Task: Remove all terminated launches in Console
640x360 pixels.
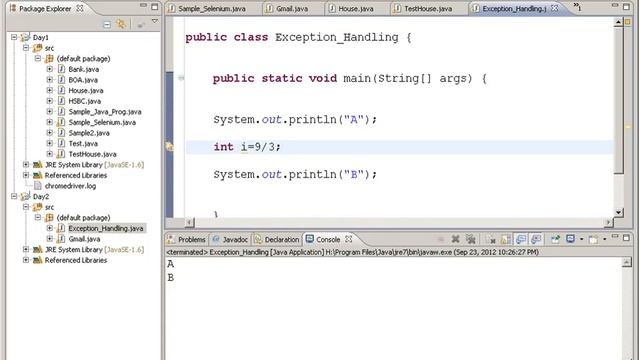Action: click(x=471, y=239)
